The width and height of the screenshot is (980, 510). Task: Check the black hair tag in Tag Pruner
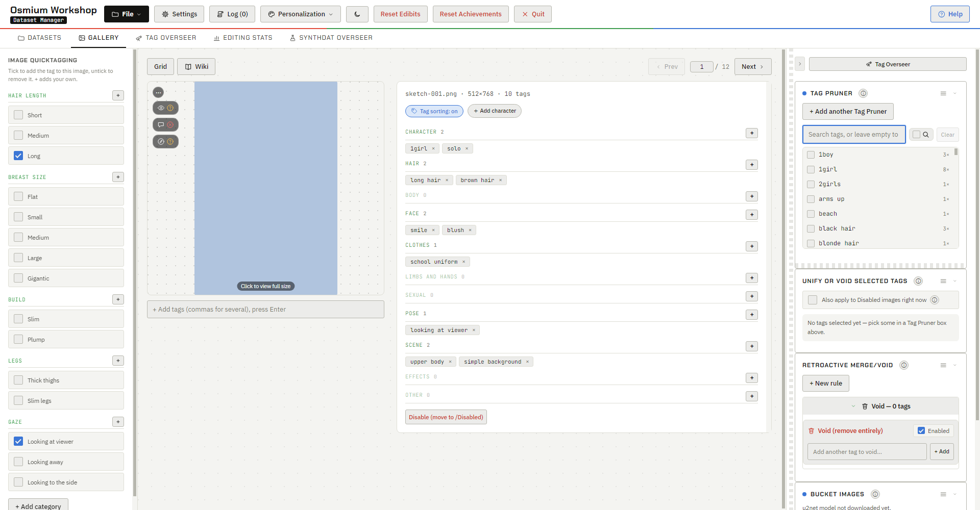[811, 228]
